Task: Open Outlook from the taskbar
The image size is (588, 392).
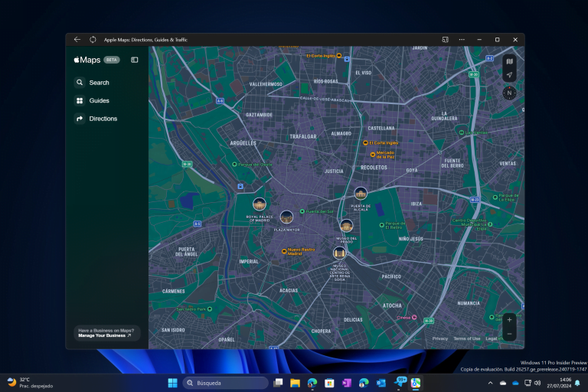Action: (381, 383)
